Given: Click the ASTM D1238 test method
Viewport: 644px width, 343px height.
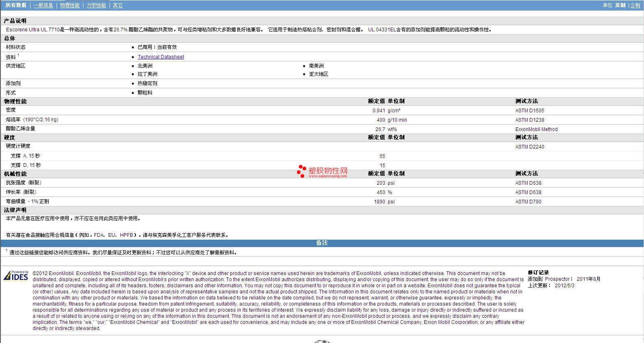Looking at the screenshot, I should (530, 120).
